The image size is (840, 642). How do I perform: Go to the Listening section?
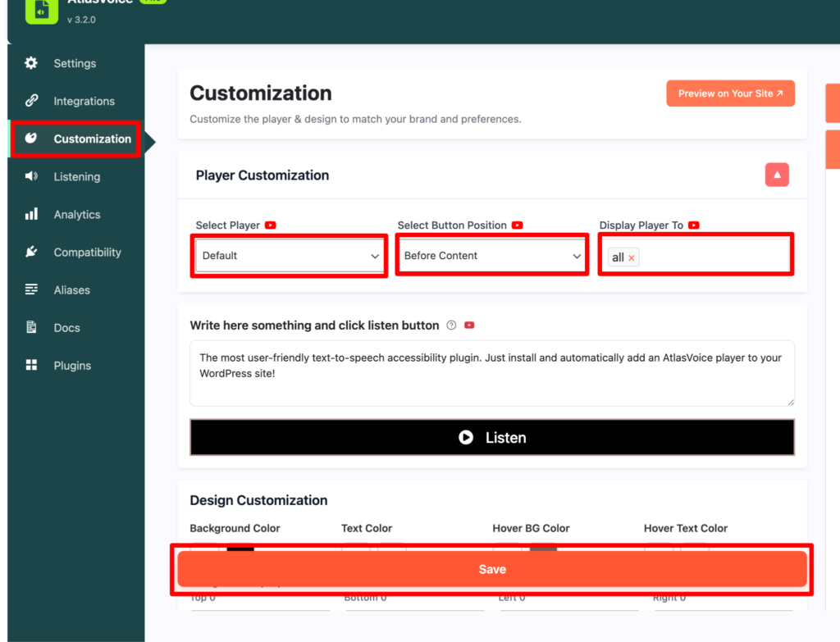[x=75, y=176]
